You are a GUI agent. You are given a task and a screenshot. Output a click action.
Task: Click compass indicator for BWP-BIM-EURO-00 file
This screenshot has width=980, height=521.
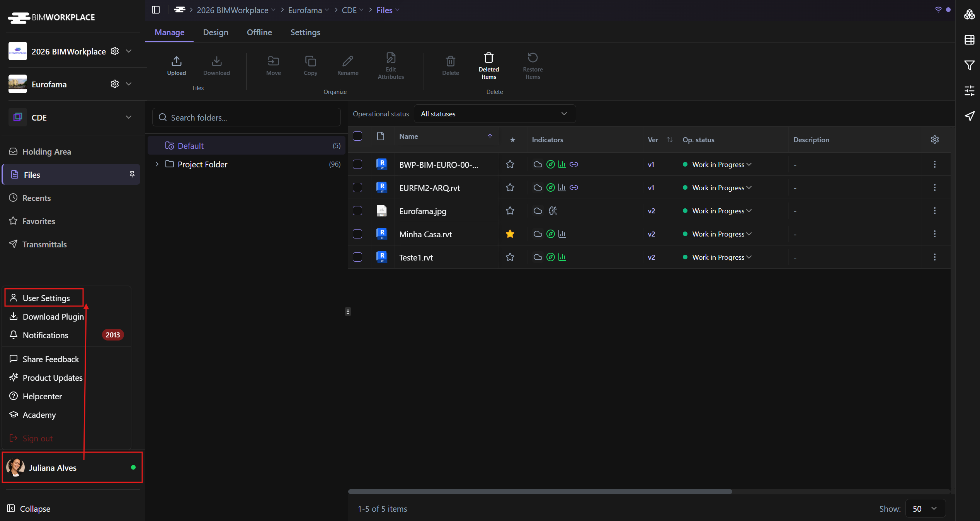[x=550, y=164]
